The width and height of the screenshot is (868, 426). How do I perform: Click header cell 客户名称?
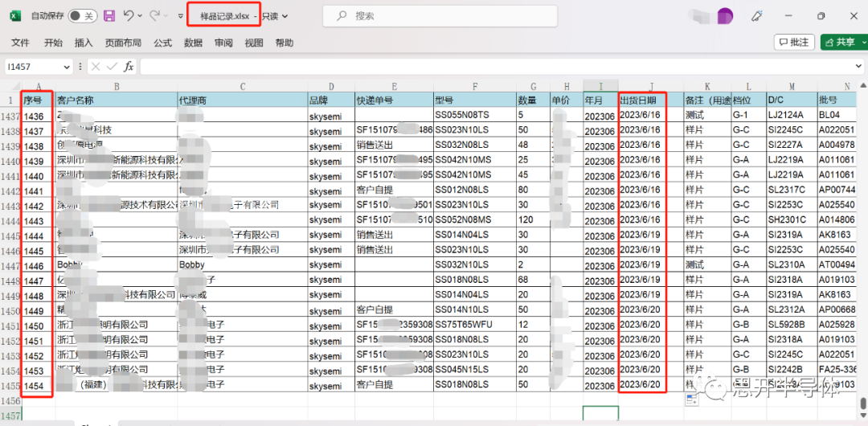116,100
